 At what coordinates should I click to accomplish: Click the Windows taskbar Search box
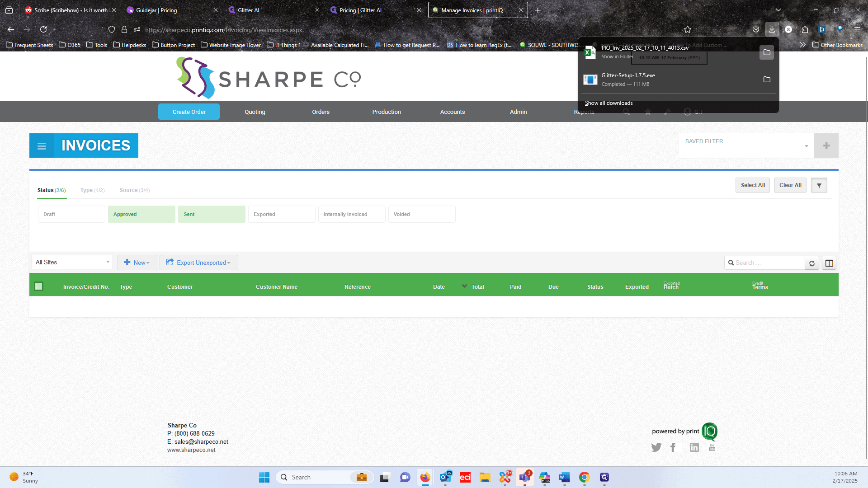tap(325, 477)
